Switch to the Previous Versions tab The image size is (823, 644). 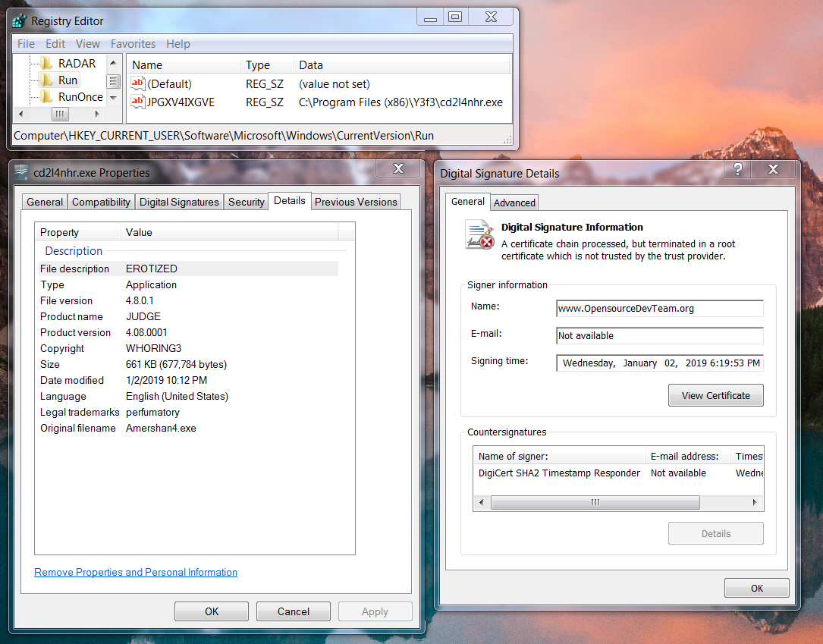[x=356, y=202]
